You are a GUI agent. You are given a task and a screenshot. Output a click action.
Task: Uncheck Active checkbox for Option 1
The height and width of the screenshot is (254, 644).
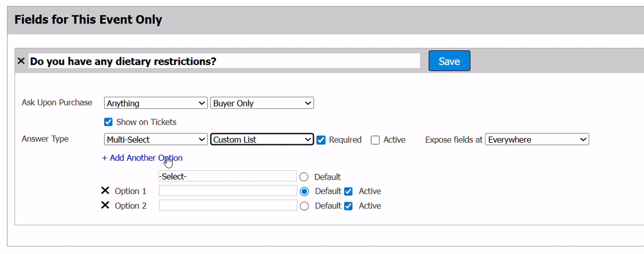(x=348, y=191)
